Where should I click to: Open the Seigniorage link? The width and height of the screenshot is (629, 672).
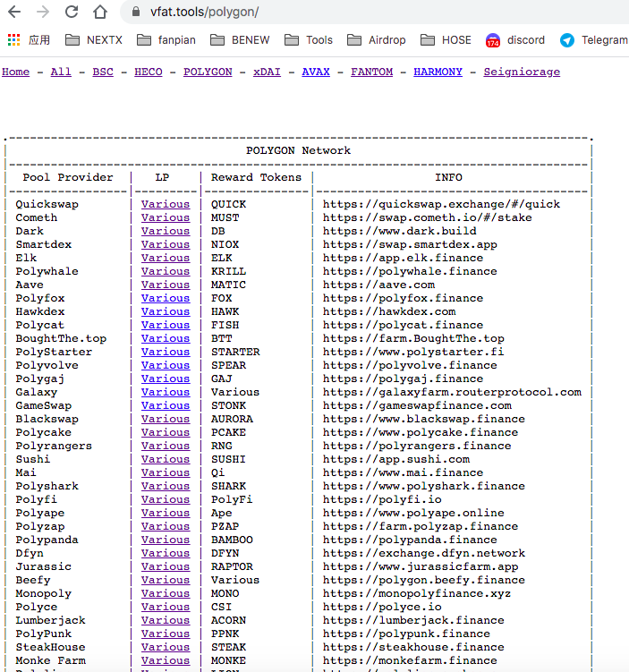click(522, 72)
